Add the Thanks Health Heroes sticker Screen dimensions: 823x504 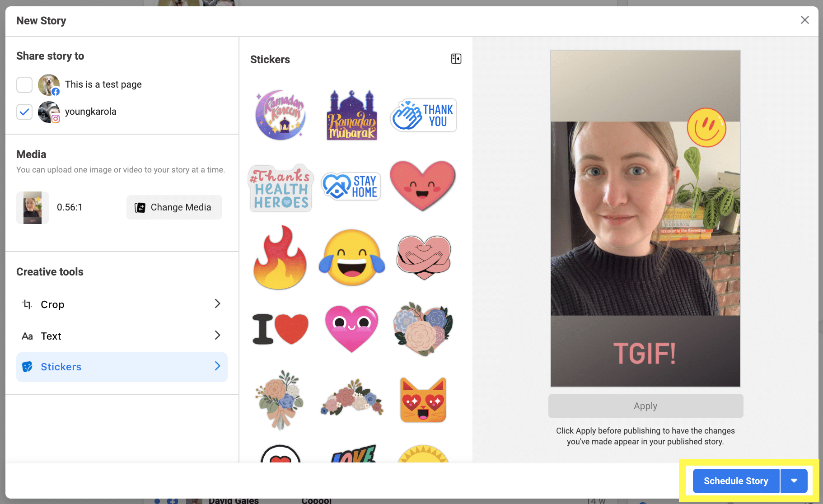(x=281, y=188)
